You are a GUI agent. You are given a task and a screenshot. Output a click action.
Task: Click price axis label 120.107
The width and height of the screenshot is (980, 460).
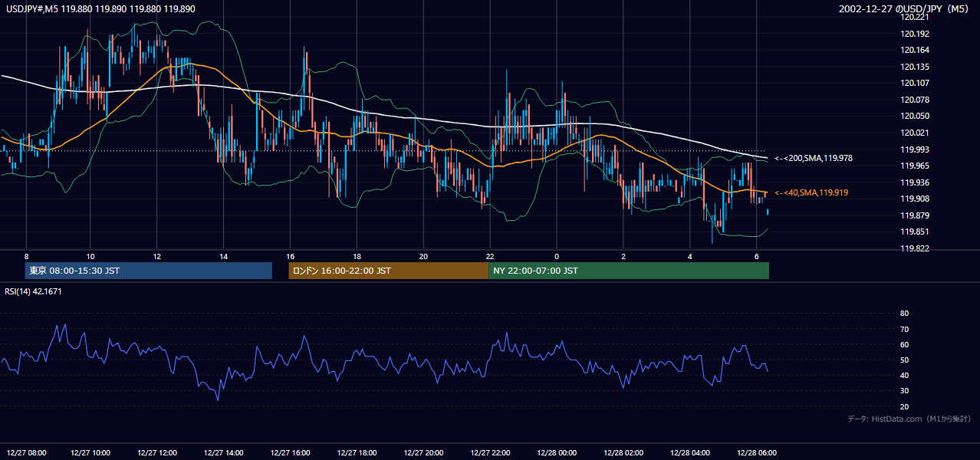coord(914,83)
